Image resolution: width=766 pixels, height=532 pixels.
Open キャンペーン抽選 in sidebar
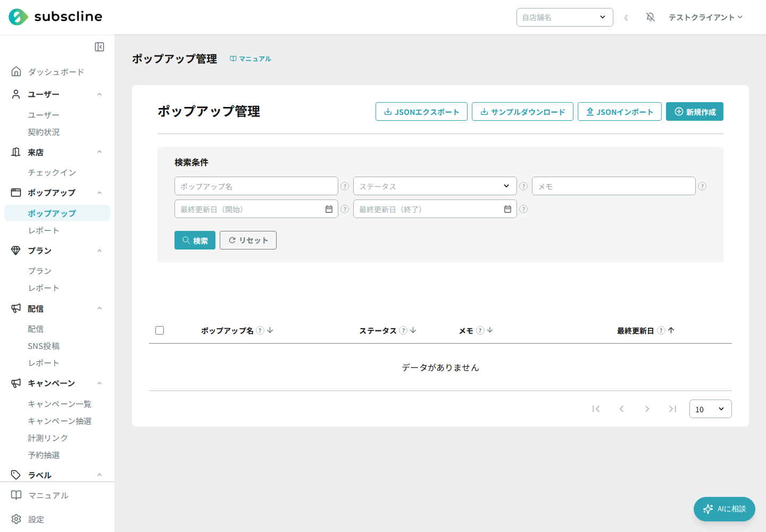click(60, 421)
